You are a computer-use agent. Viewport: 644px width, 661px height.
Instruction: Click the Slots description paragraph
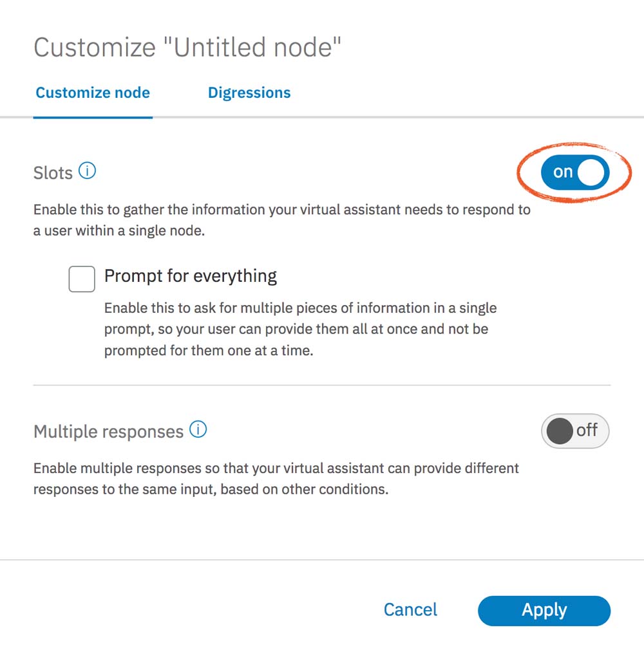(x=281, y=220)
